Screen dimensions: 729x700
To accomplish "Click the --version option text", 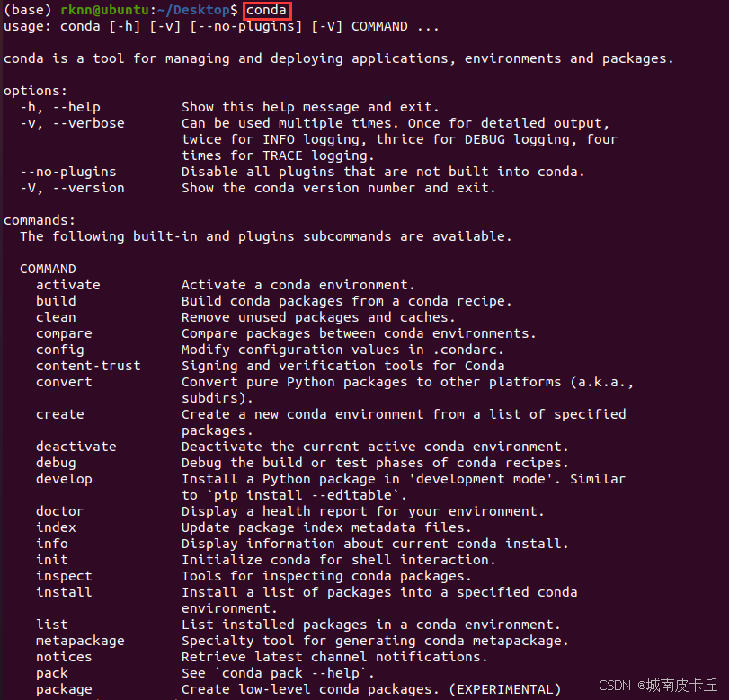I will pos(88,188).
